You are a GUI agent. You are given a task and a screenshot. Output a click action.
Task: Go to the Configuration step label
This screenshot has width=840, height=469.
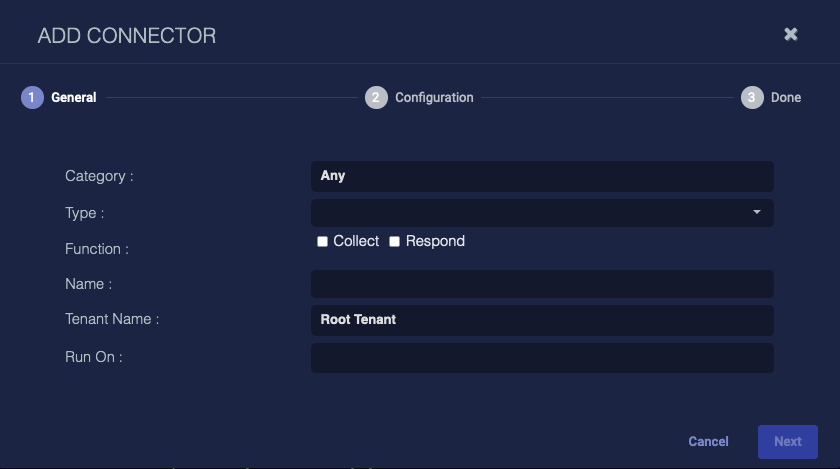click(434, 98)
